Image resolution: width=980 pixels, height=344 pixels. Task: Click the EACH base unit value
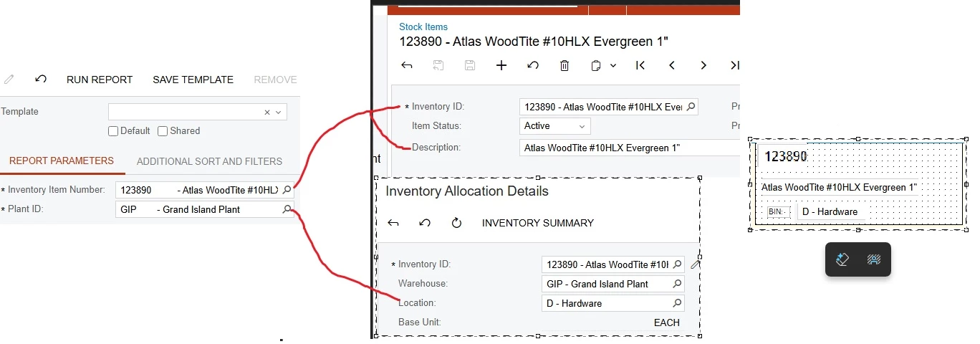coord(667,322)
